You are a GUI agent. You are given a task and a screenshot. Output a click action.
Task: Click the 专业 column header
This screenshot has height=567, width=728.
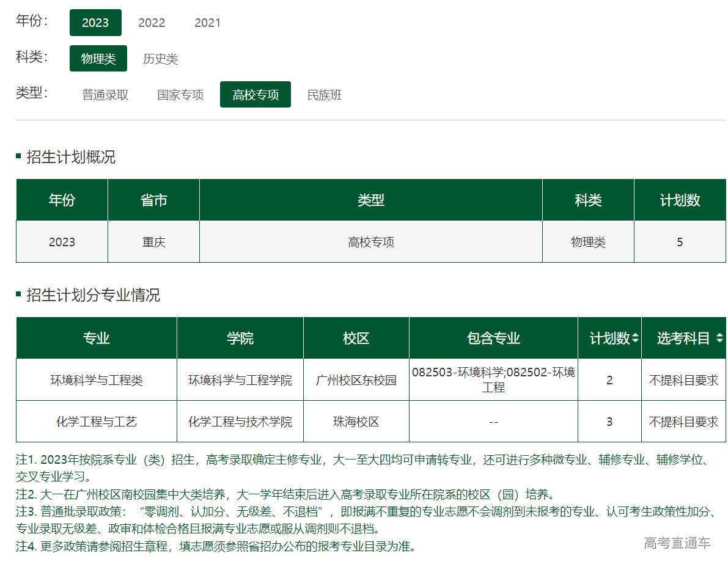tap(97, 338)
